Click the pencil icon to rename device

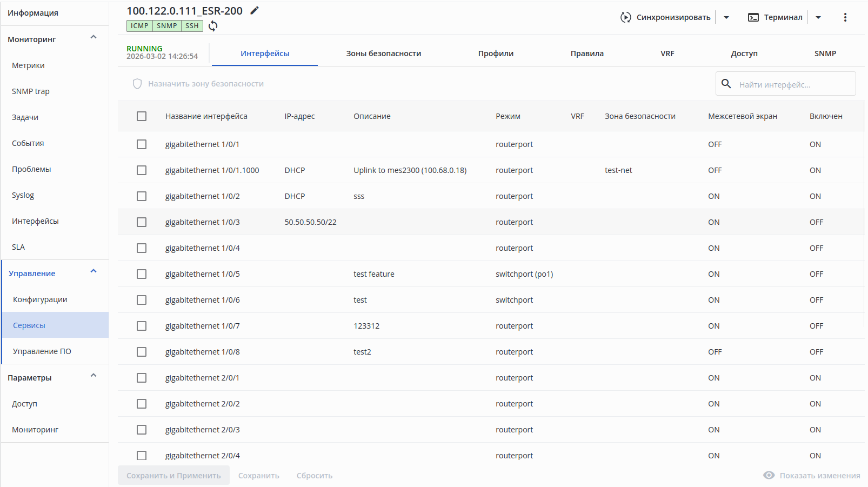[255, 10]
